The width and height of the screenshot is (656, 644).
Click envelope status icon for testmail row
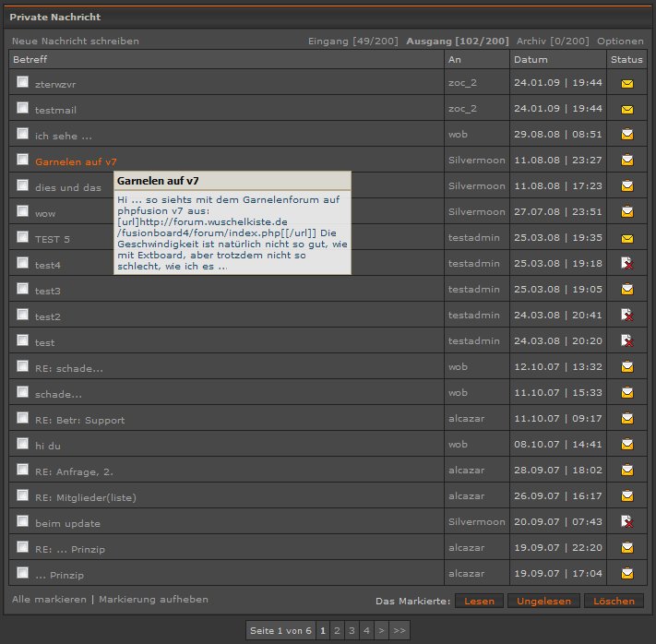(x=627, y=109)
